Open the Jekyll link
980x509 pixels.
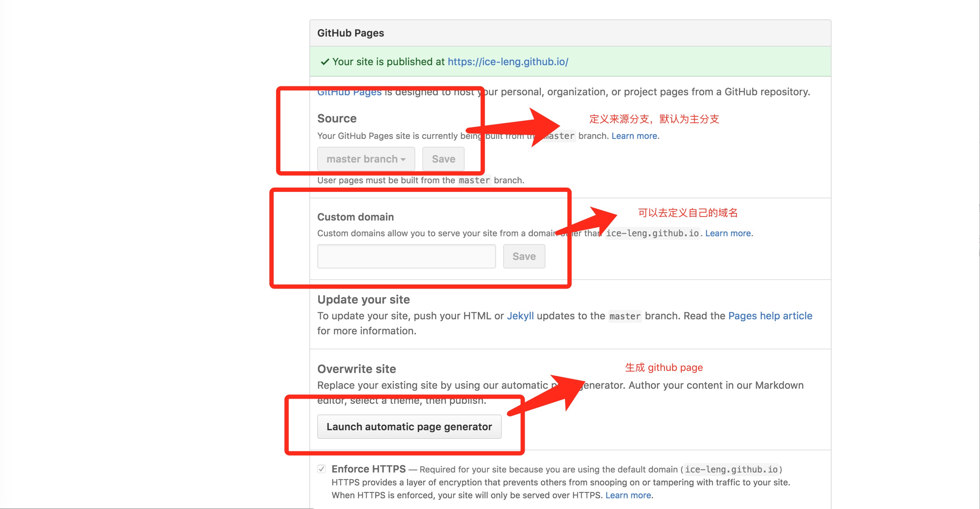point(520,316)
